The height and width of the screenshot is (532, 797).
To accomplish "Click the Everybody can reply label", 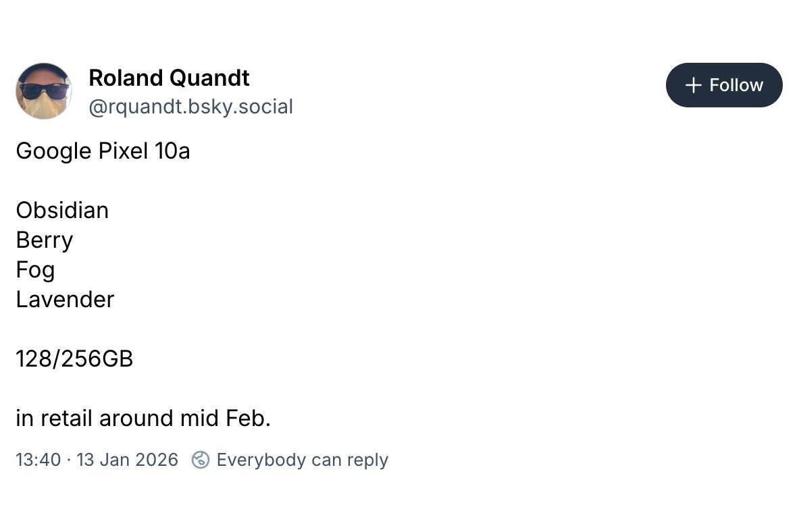I will [302, 460].
